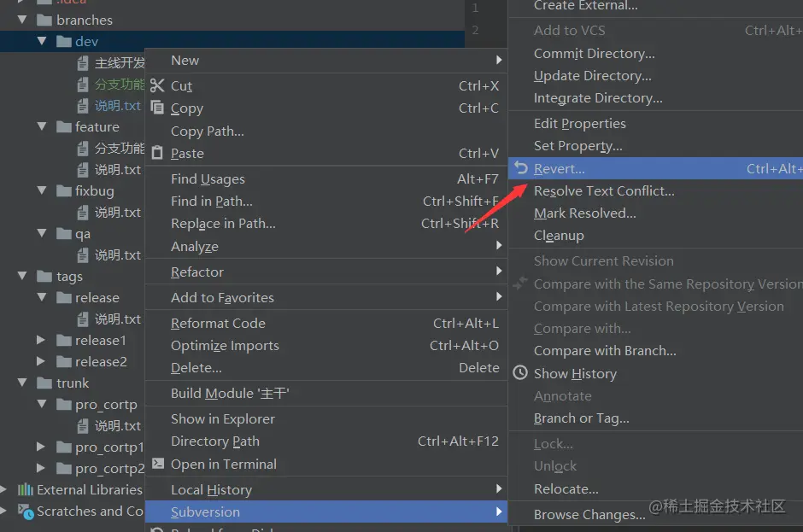Click the fixbug folder icon
This screenshot has height=532, width=803.
[x=63, y=191]
